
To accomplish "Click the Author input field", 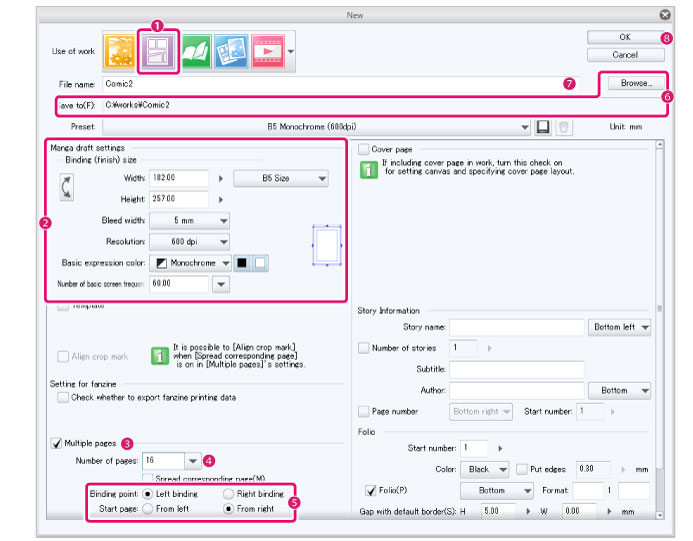I will pyautogui.click(x=517, y=390).
